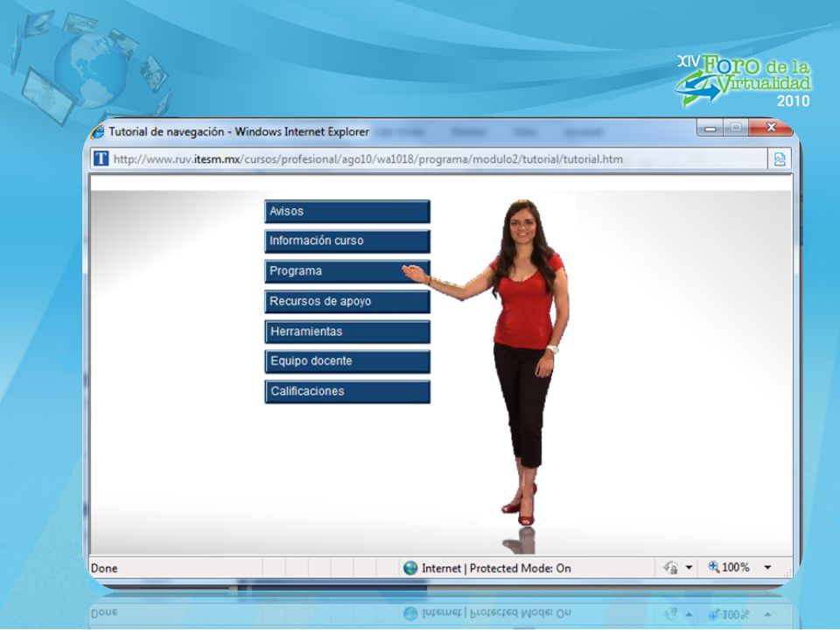840x630 pixels.
Task: Open Recursos de apoyo section
Action: 347,301
